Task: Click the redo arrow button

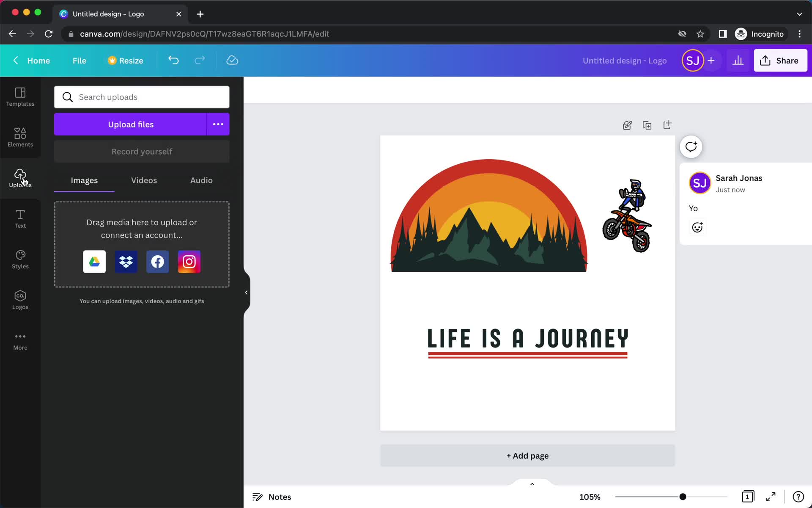Action: point(199,60)
